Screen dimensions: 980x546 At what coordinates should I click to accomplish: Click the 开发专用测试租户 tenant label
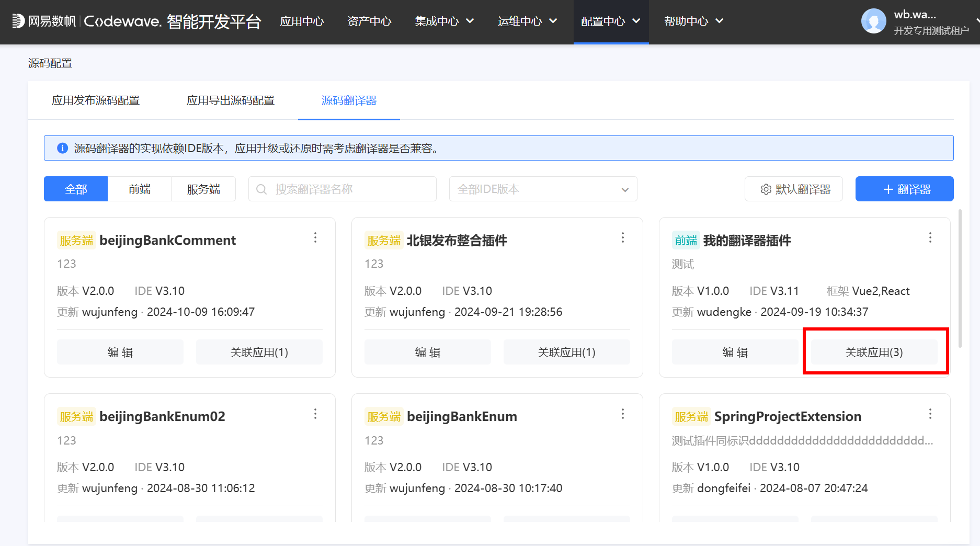pyautogui.click(x=931, y=31)
